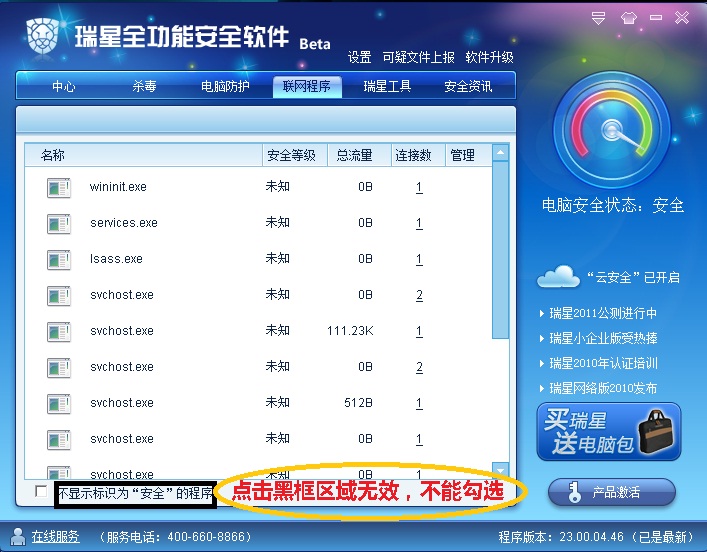Image resolution: width=707 pixels, height=552 pixels.
Task: Switch to the 电脑防护 tab
Action: 225,86
